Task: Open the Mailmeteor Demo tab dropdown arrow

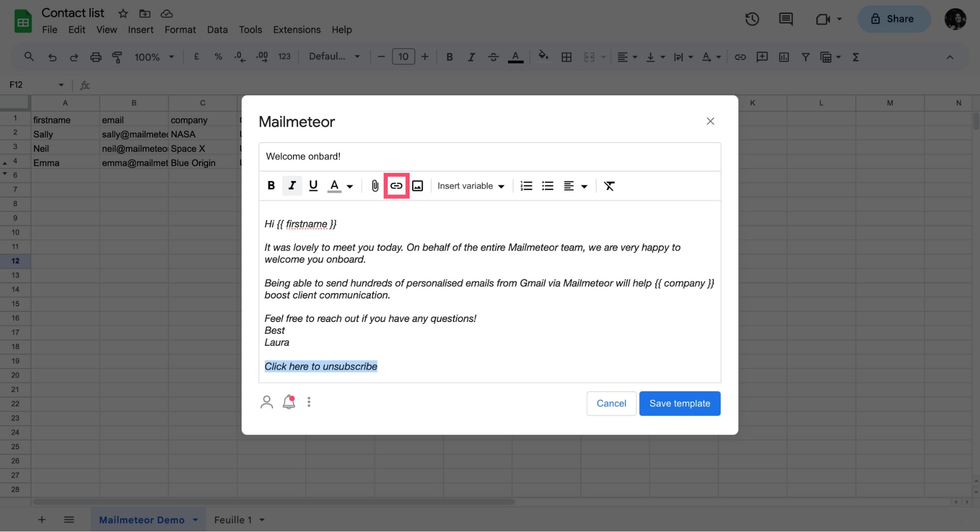Action: click(x=195, y=520)
